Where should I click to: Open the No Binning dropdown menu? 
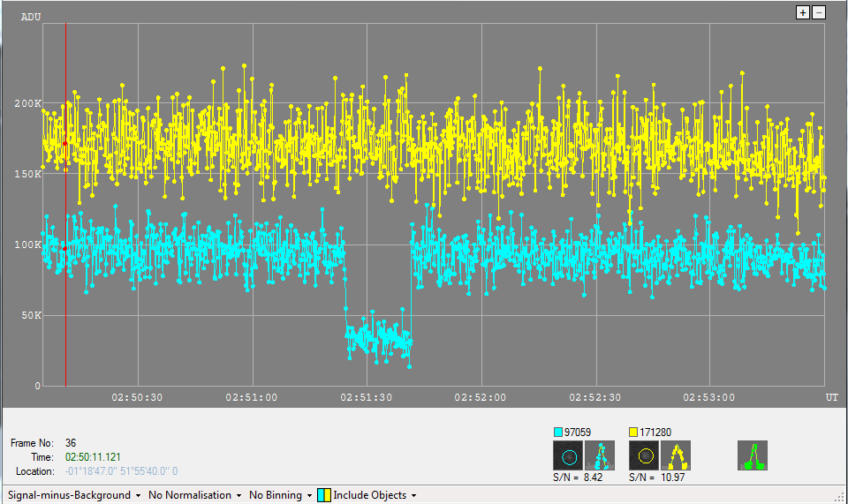pyautogui.click(x=281, y=495)
